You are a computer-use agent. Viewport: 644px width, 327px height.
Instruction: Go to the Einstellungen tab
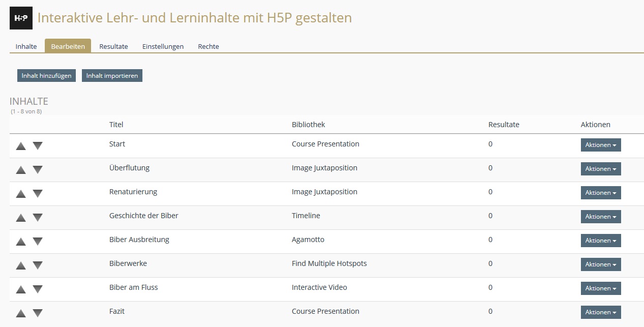pos(163,46)
